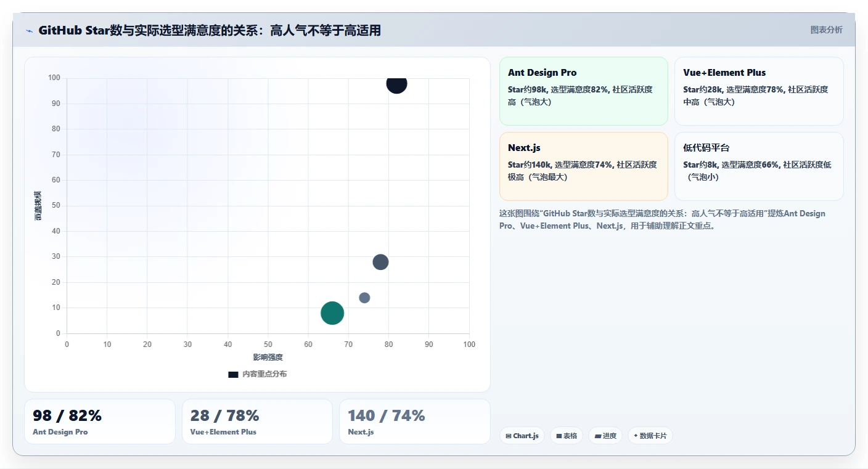Select the green low-code platform bubble
The height and width of the screenshot is (469, 868).
tap(332, 313)
